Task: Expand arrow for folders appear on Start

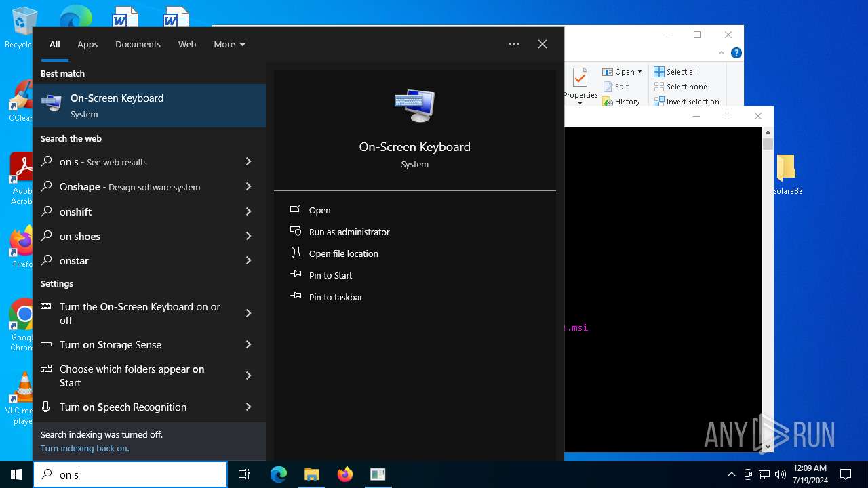Action: tap(248, 375)
